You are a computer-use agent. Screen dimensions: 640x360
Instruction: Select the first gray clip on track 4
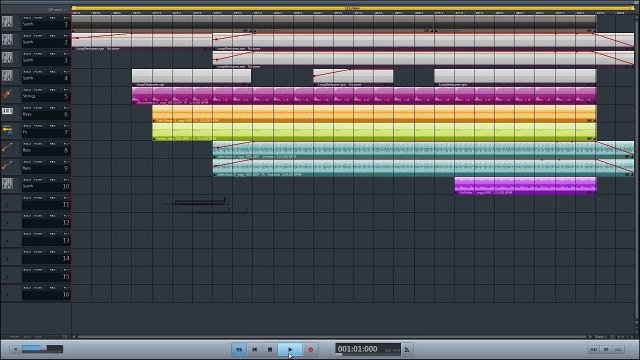pos(191,78)
